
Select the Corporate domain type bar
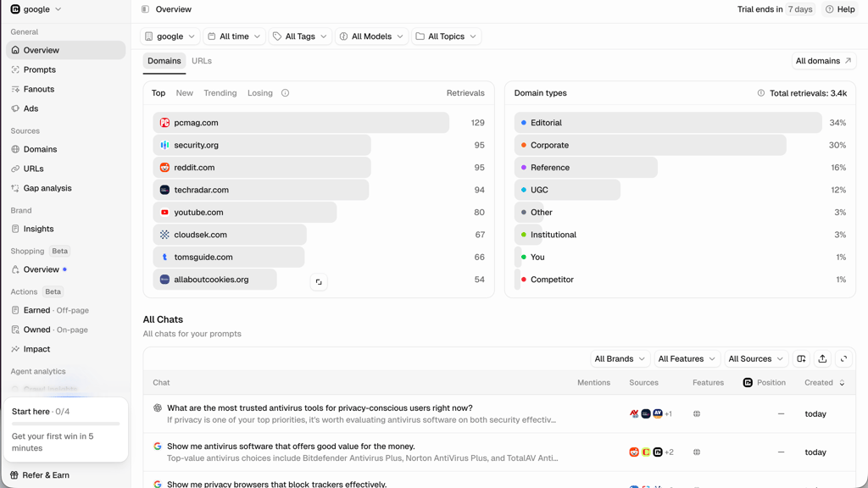650,145
